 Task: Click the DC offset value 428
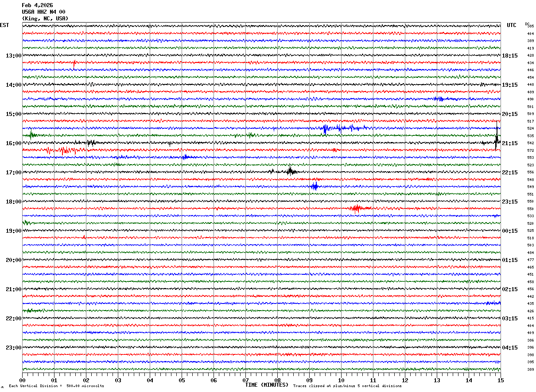pyautogui.click(x=530, y=56)
